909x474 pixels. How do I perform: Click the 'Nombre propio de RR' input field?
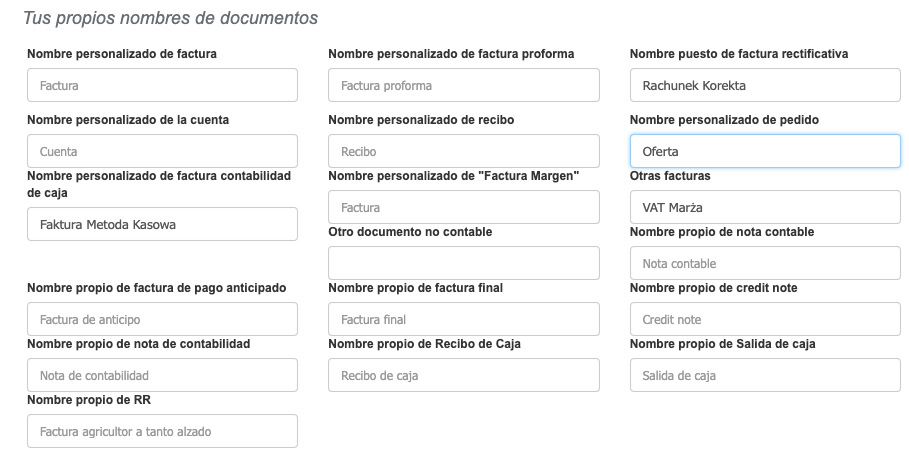click(x=162, y=431)
